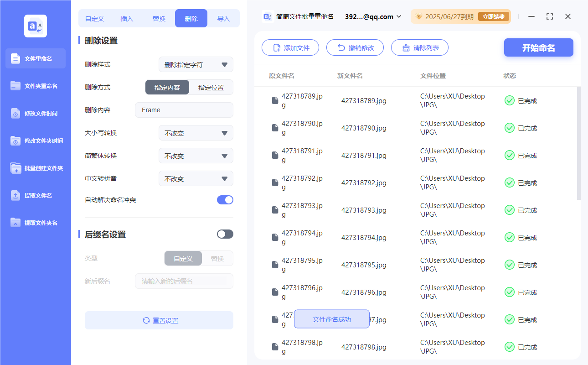Click the file icon for 427318793.jpg
Screen dimensions: 588x365
coord(275,210)
